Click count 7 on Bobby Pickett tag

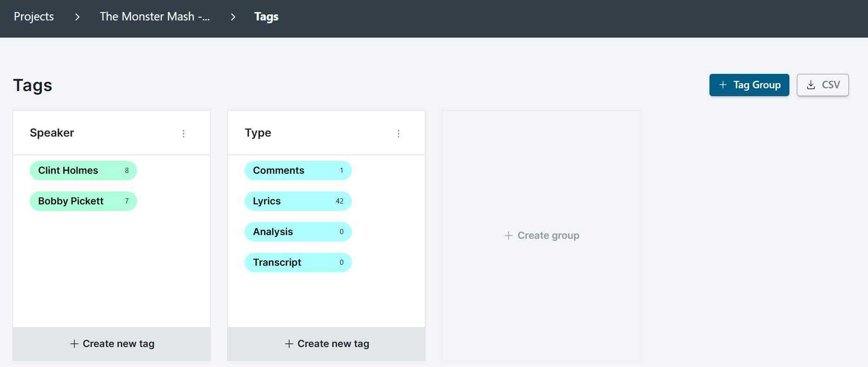[x=127, y=201]
